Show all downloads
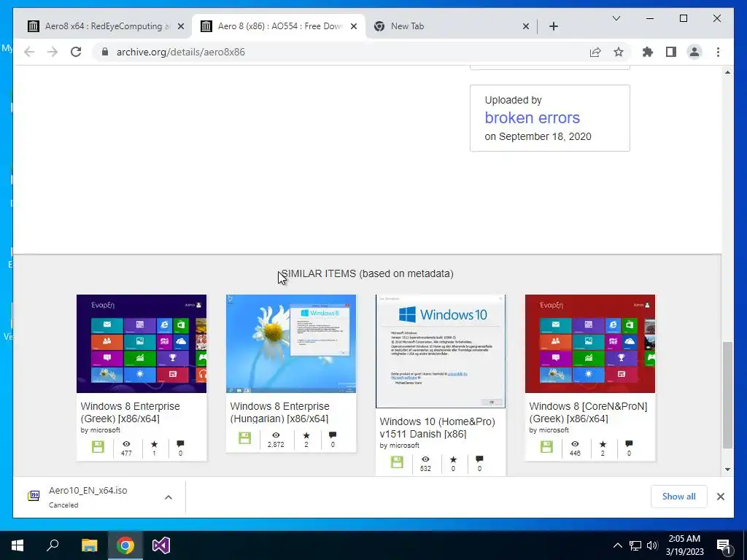The width and height of the screenshot is (747, 560). (x=679, y=497)
